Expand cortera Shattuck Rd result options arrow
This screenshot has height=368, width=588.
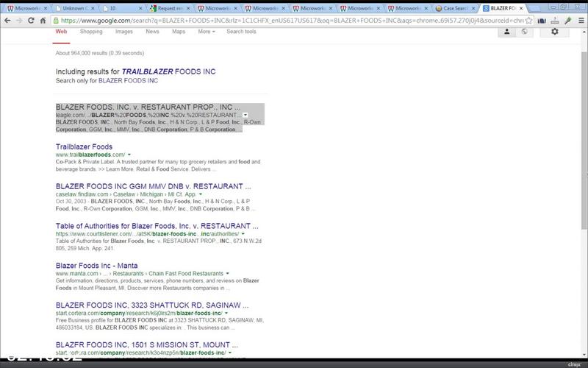pyautogui.click(x=226, y=314)
